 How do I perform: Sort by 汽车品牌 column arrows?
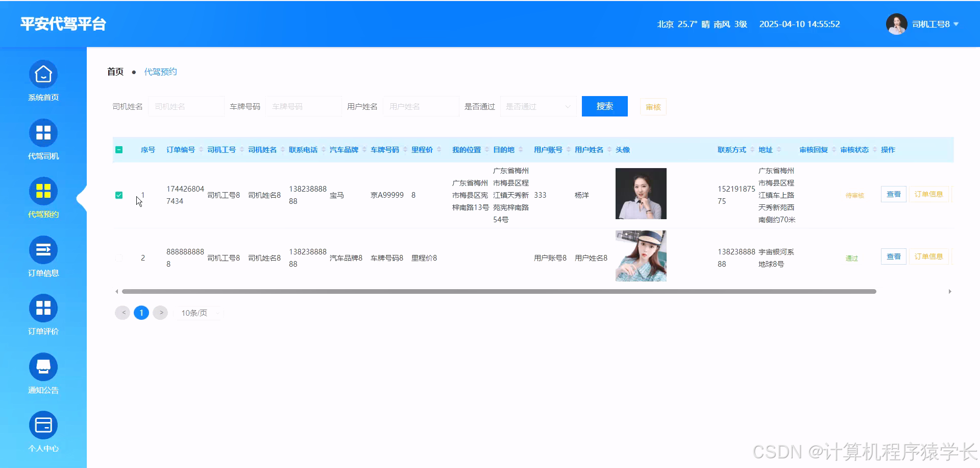364,150
